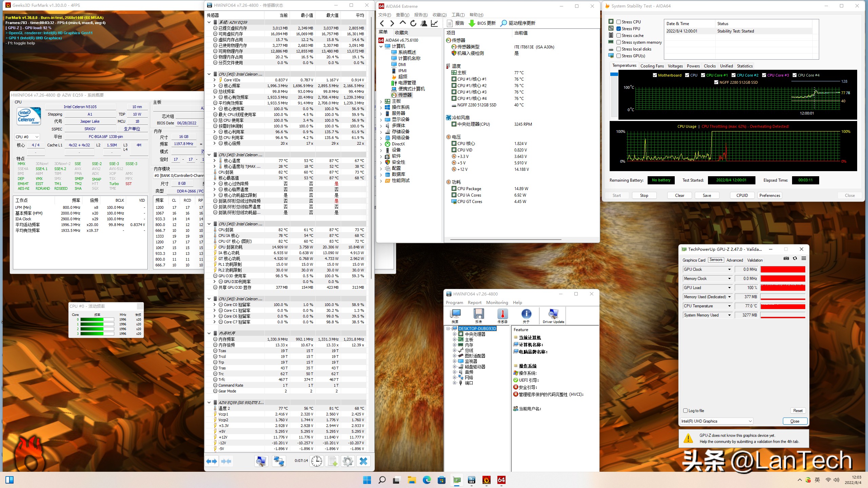Expand 显示设备 tree node in AIDA64

click(x=381, y=119)
